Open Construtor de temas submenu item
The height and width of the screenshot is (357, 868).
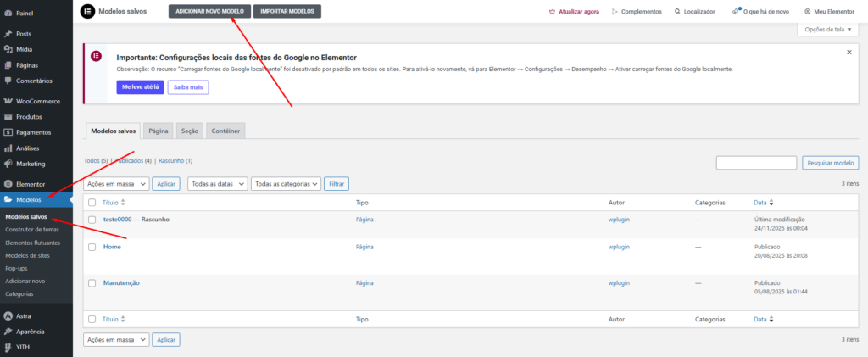click(32, 230)
